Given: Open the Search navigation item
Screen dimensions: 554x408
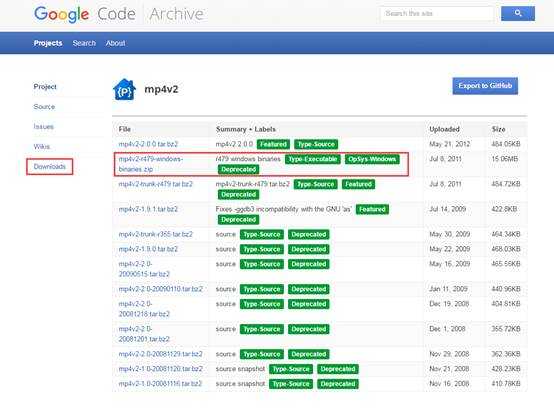Looking at the screenshot, I should 84,43.
